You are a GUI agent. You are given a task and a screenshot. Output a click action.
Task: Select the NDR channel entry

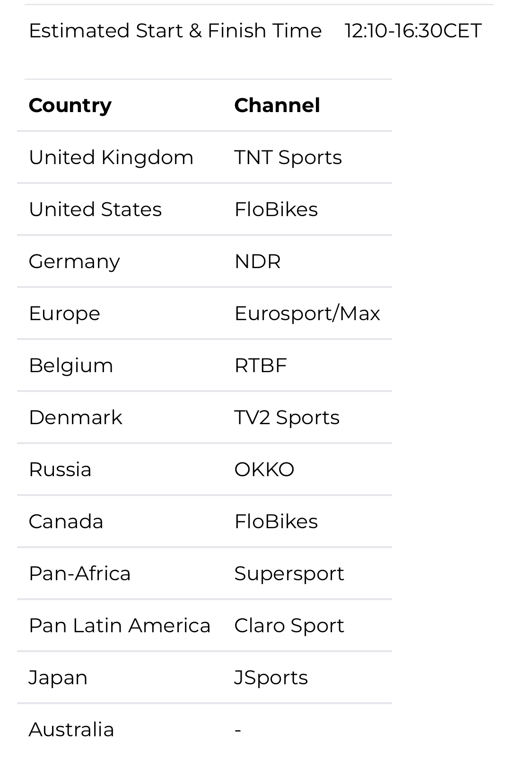pos(258,262)
